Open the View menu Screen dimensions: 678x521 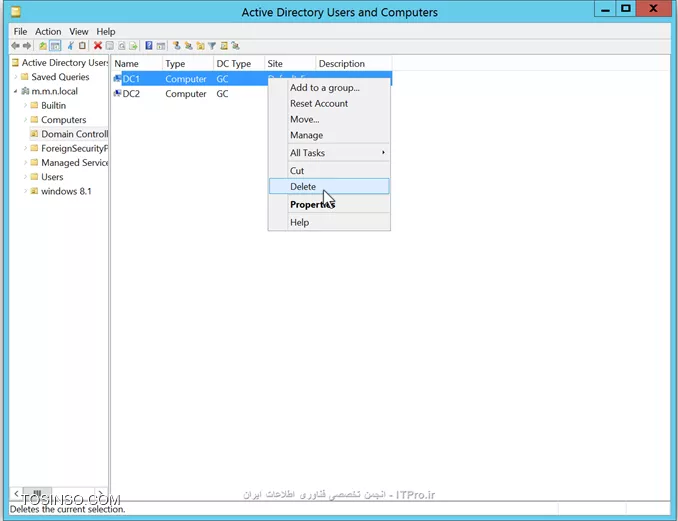pyautogui.click(x=79, y=32)
